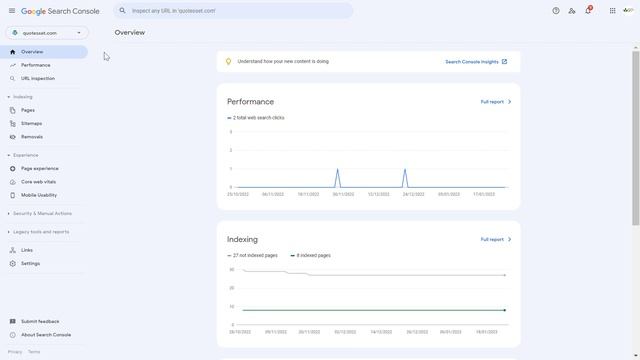This screenshot has width=640, height=360.
Task: Click the '8 indexed pages' legend
Action: coord(310,256)
